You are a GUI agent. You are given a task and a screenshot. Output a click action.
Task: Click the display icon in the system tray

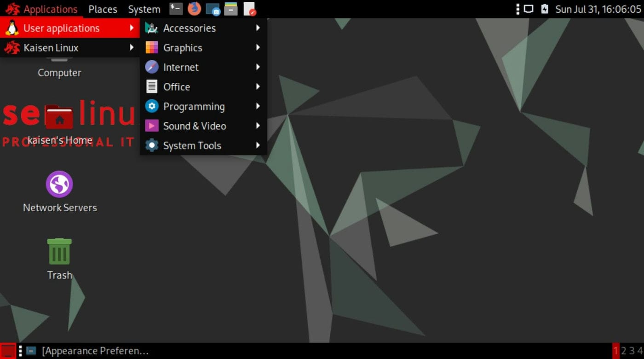tap(529, 8)
